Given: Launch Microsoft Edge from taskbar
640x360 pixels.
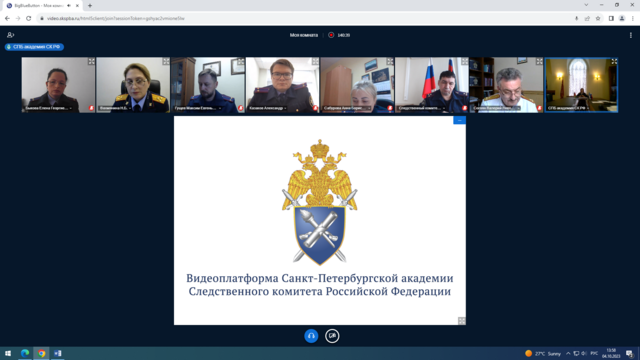Looking at the screenshot, I should pyautogui.click(x=25, y=353).
